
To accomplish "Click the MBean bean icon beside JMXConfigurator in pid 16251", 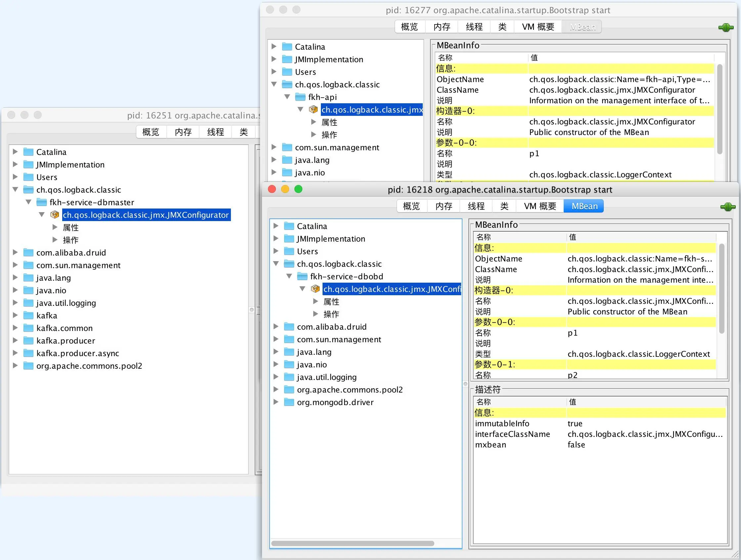I will (55, 215).
